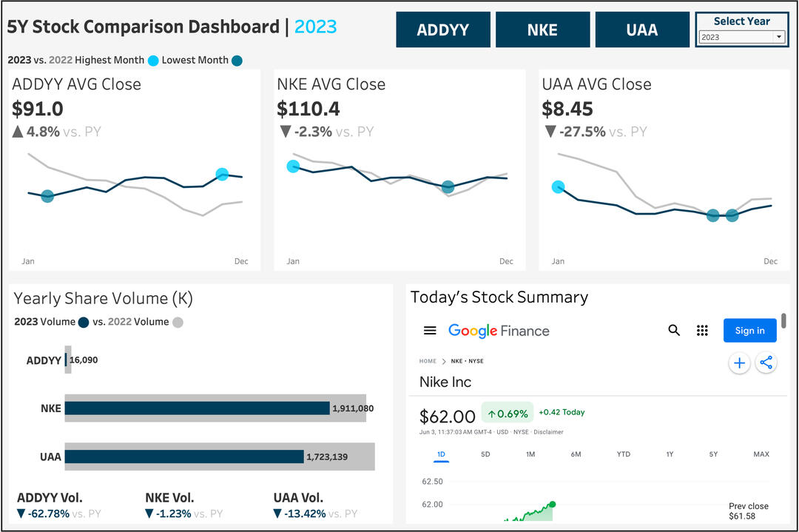Click ADDYY highest month marker dot

(x=222, y=175)
